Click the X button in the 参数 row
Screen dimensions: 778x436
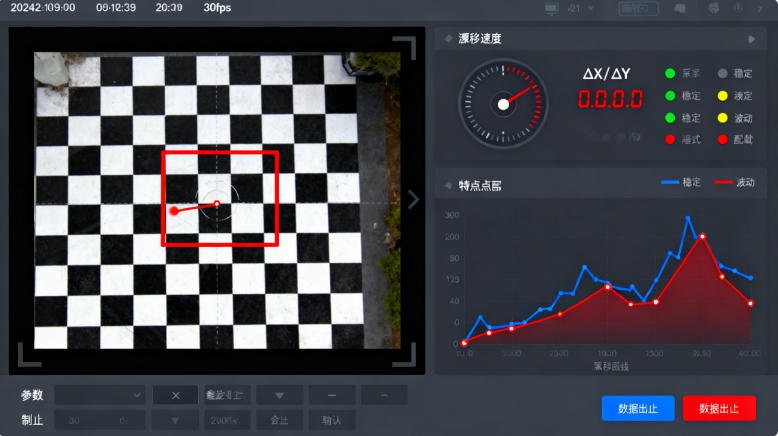(175, 395)
